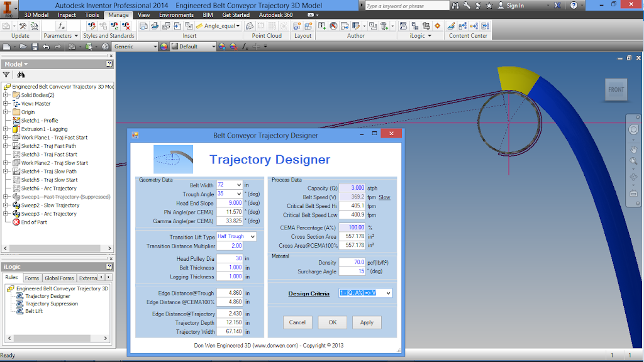Open the Belt Width dropdown
The image size is (644, 362).
click(238, 185)
